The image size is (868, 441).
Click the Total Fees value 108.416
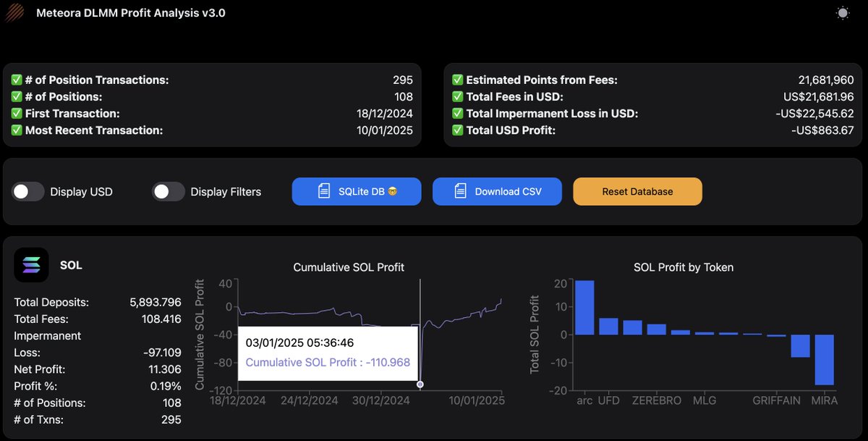(161, 319)
